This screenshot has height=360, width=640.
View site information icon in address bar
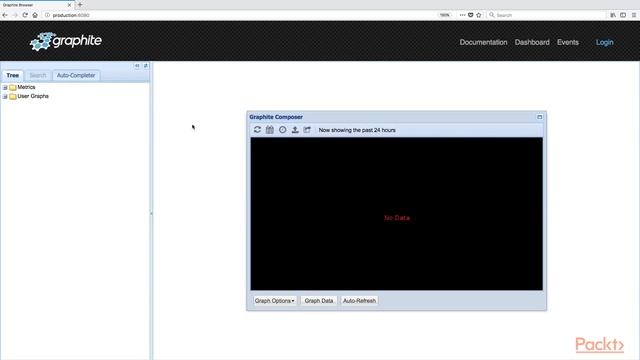(x=47, y=15)
